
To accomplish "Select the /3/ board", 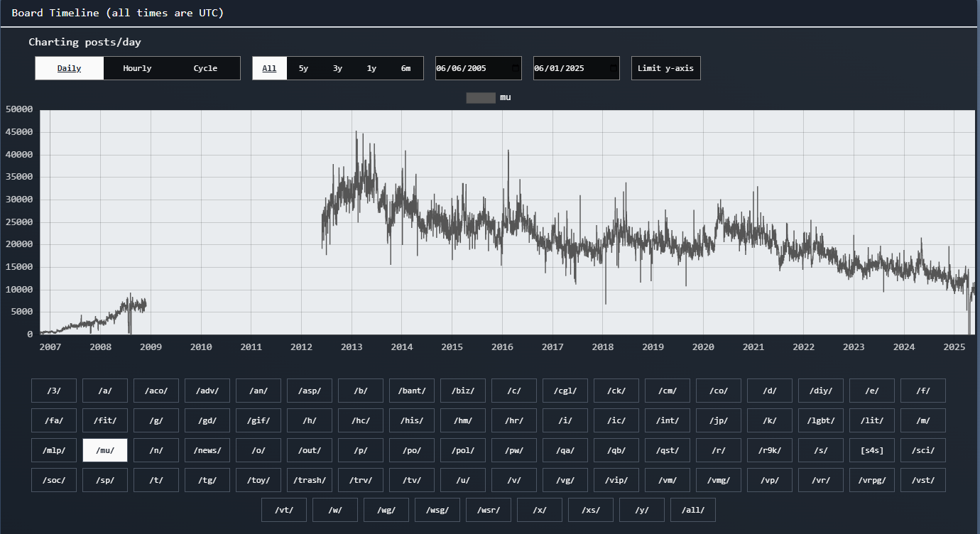I will [54, 391].
